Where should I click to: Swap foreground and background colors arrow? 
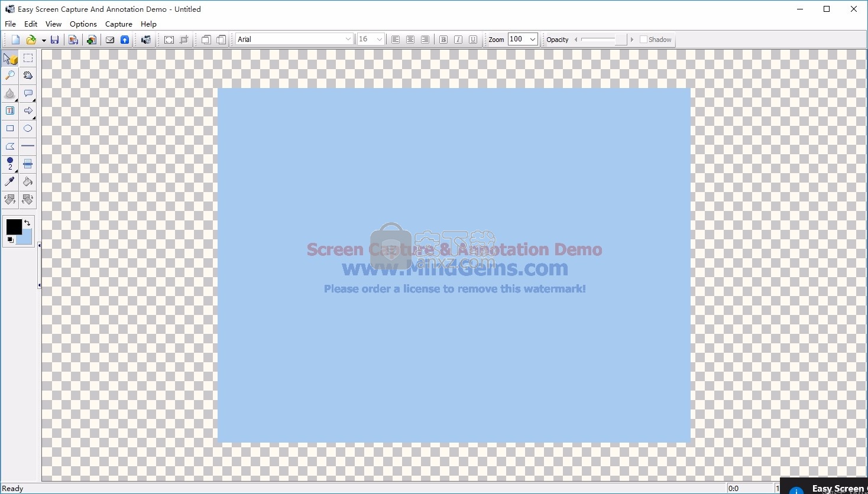coord(27,223)
